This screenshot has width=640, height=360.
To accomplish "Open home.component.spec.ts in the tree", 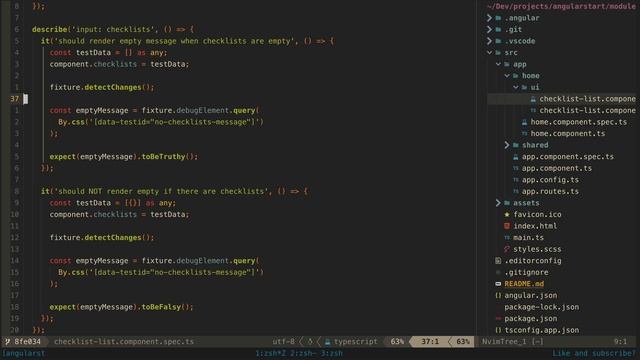I will click(x=578, y=122).
